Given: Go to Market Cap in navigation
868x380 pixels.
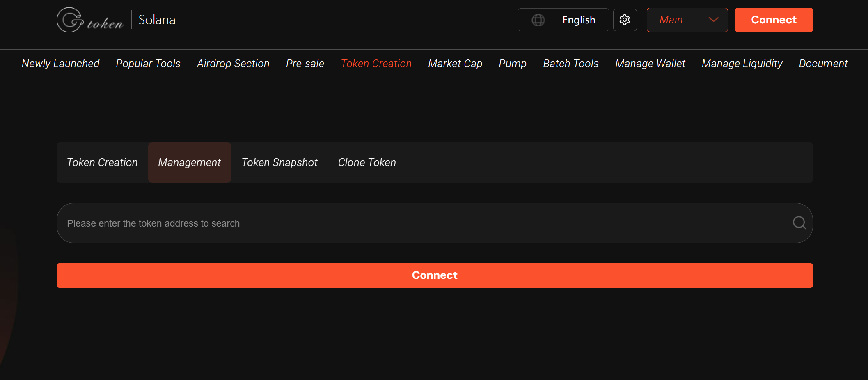Looking at the screenshot, I should click(455, 64).
